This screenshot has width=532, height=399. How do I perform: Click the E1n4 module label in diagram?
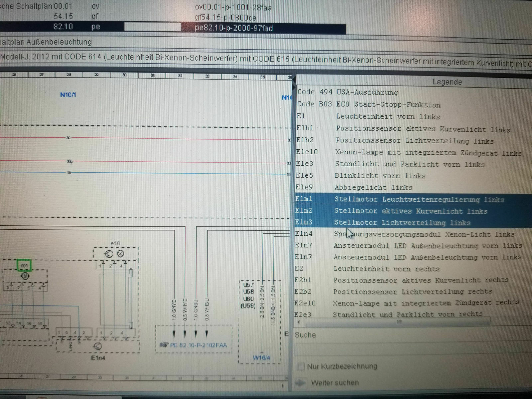pyautogui.click(x=98, y=358)
